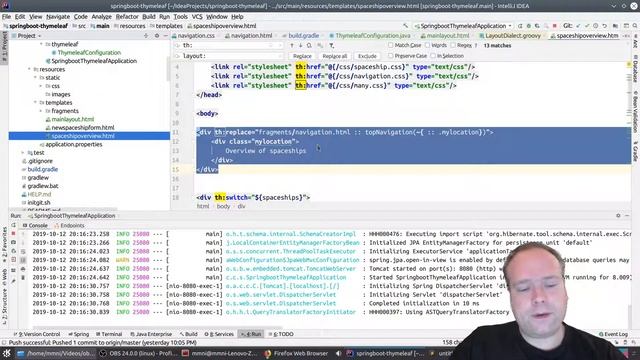Collapse the thymeleaf folder
The height and width of the screenshot is (360, 640).
41,44
